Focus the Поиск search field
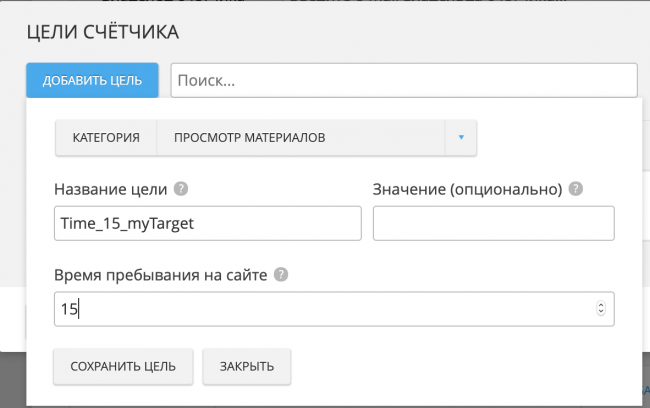The image size is (650, 408). (x=403, y=80)
